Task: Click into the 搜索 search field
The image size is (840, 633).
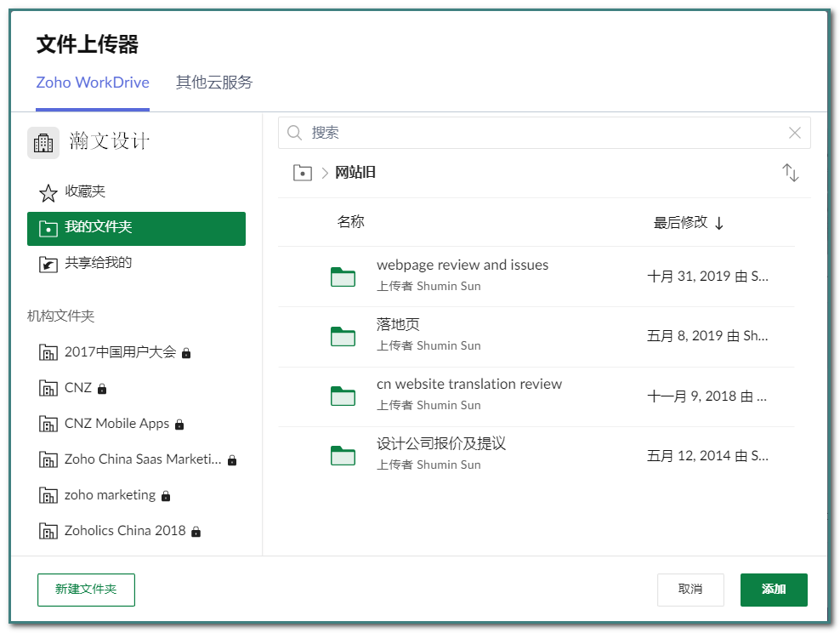Action: point(544,133)
